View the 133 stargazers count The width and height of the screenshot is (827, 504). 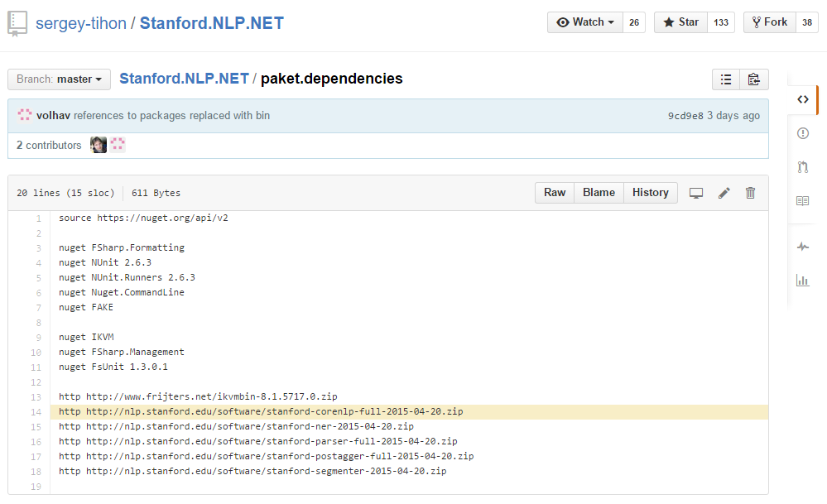pos(721,22)
